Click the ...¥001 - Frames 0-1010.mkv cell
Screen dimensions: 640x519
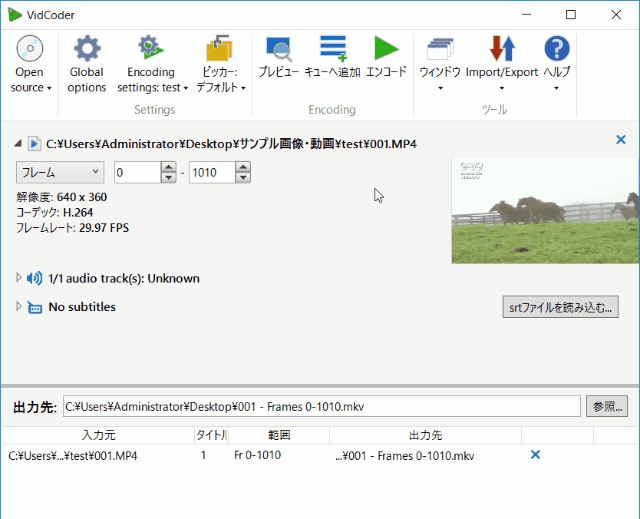404,456
